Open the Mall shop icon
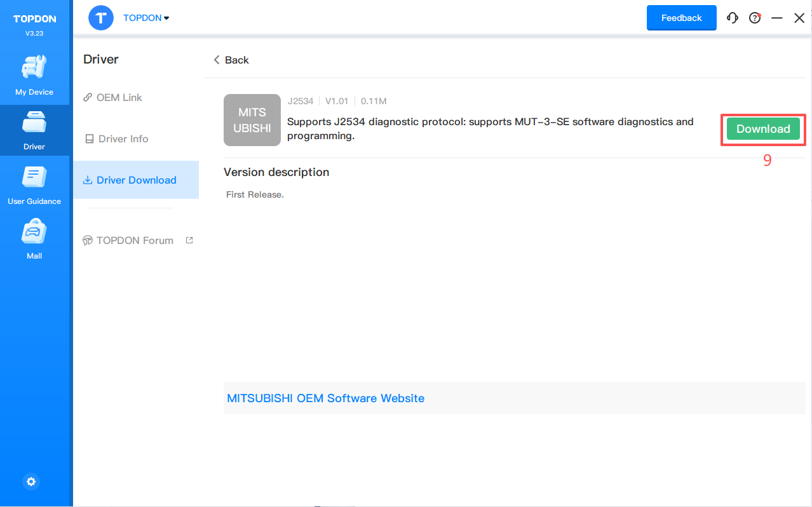This screenshot has width=812, height=507. (x=34, y=232)
